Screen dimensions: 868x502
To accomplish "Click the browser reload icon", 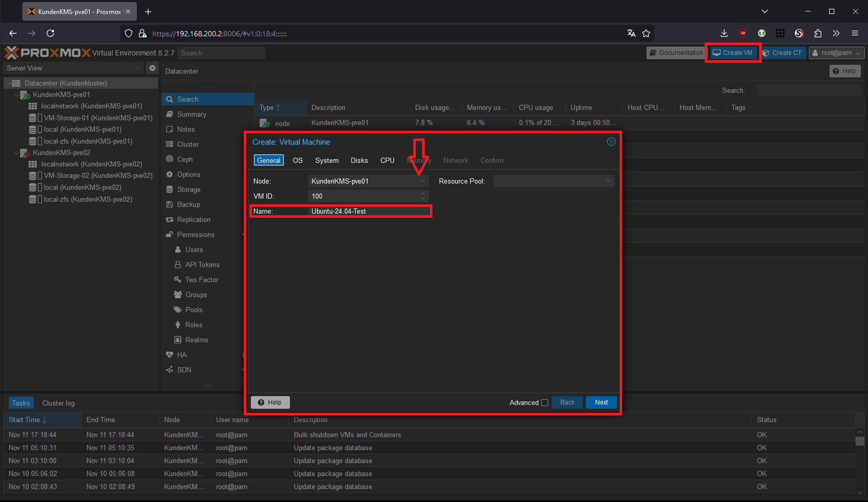I will coord(50,33).
